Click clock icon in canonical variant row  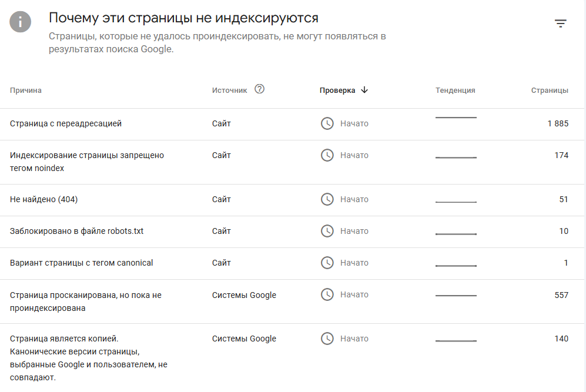coord(327,263)
